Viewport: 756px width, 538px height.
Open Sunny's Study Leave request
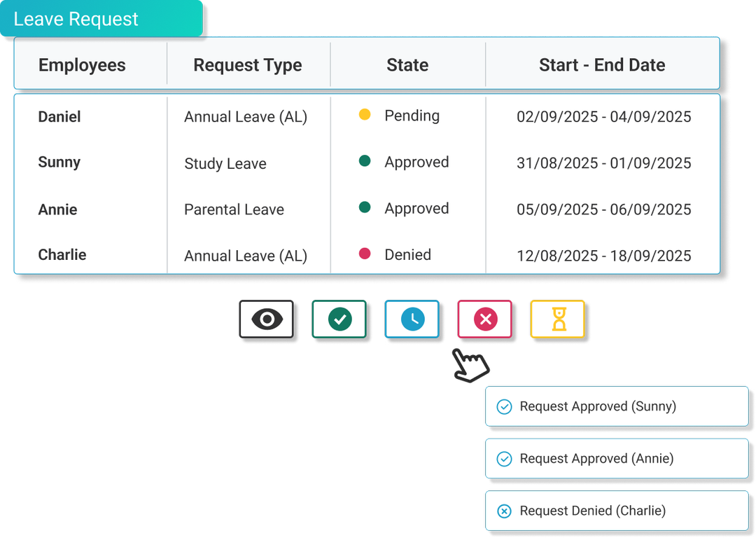click(225, 164)
